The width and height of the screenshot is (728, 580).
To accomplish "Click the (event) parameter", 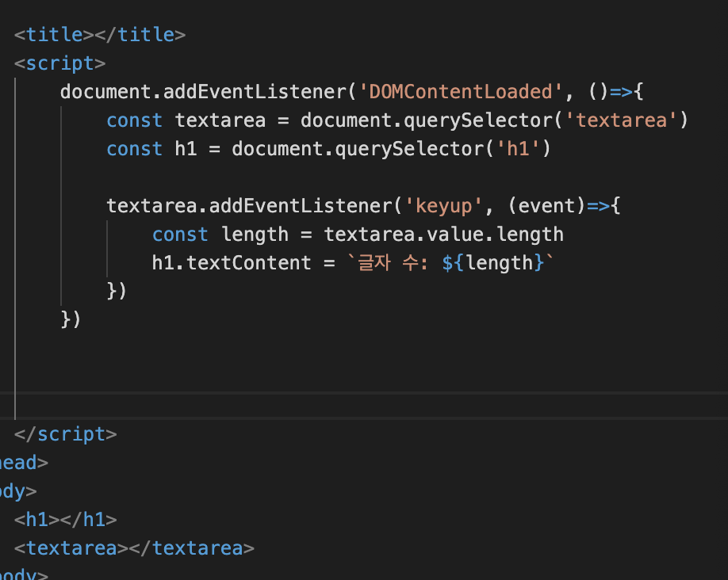I will (x=546, y=206).
